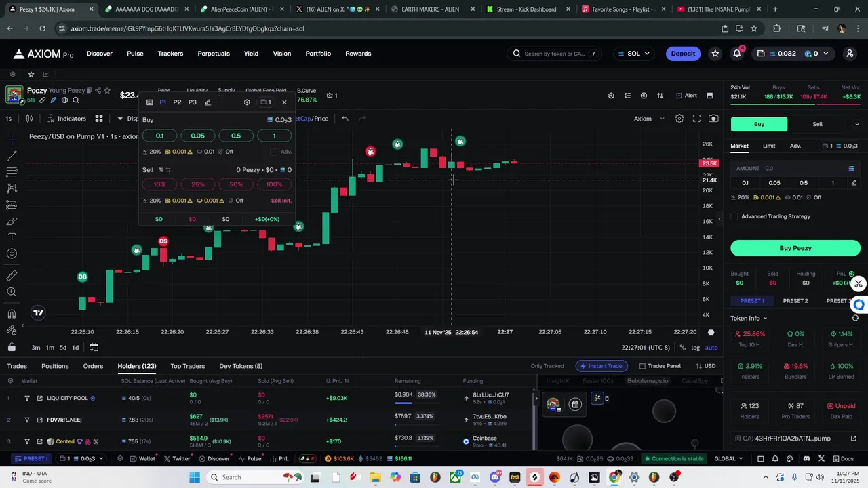Edit quick buy amounts pencil in sidebar
This screenshot has height=488, width=868.
(x=854, y=183)
